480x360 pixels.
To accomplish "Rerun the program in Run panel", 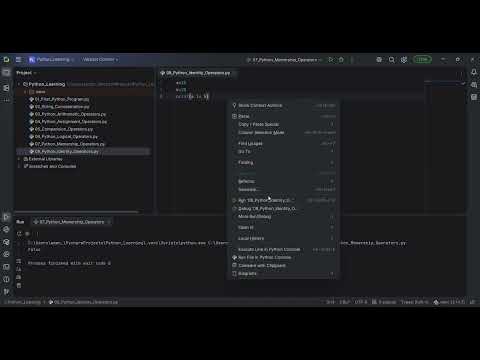I will tap(19, 234).
